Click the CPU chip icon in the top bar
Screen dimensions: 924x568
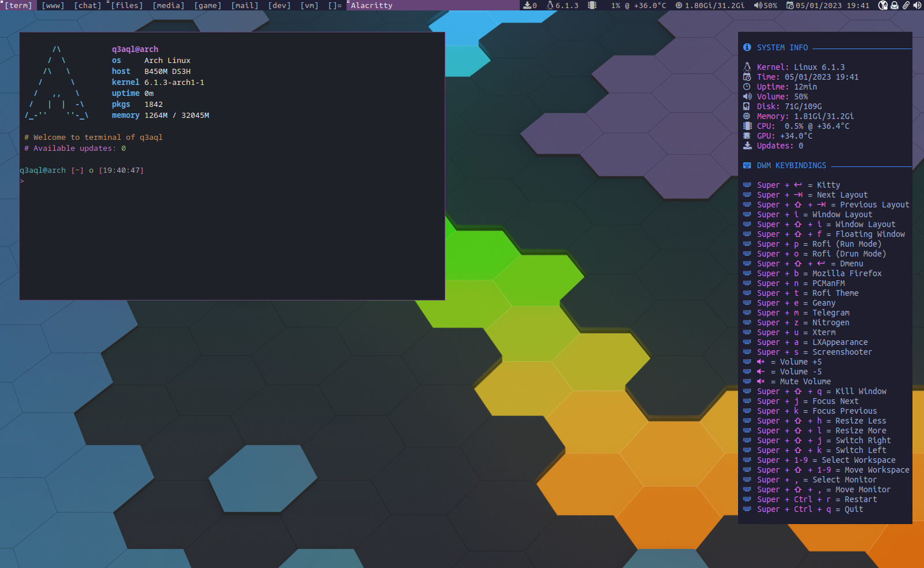pos(592,5)
